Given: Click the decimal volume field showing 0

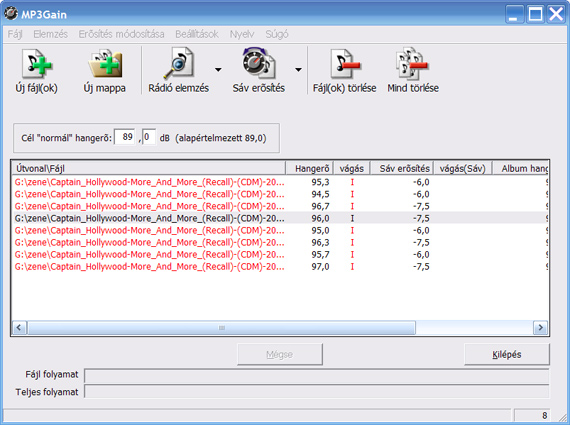Looking at the screenshot, I should coord(149,137).
